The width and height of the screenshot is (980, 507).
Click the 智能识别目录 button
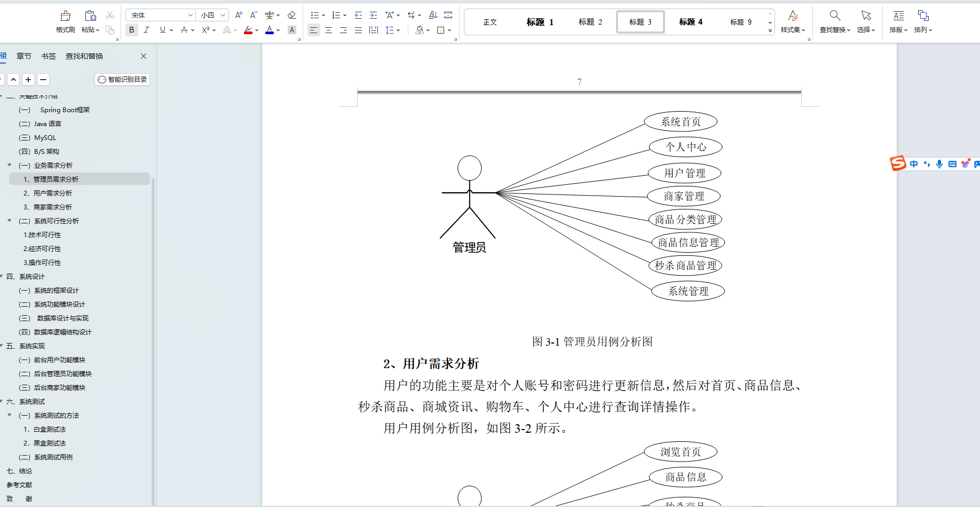tap(122, 80)
